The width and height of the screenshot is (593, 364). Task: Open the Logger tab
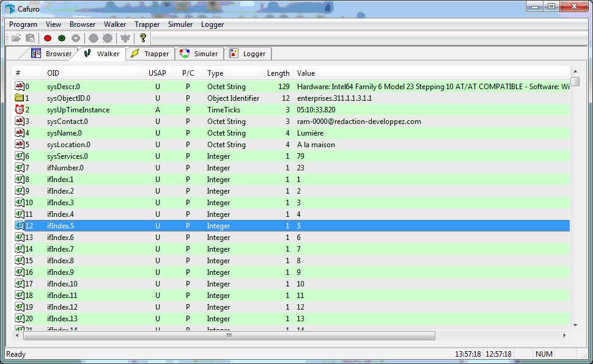[248, 54]
